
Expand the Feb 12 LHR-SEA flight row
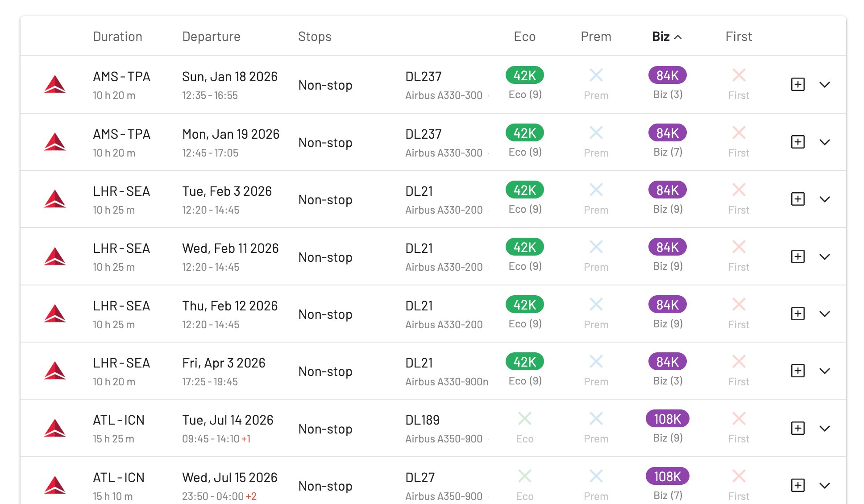pyautogui.click(x=825, y=314)
